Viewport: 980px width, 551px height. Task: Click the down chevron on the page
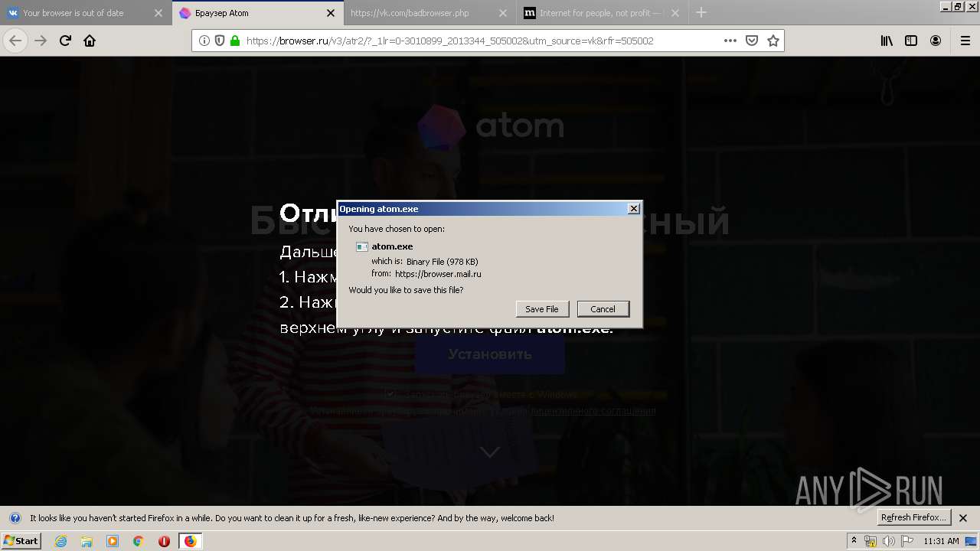point(490,452)
